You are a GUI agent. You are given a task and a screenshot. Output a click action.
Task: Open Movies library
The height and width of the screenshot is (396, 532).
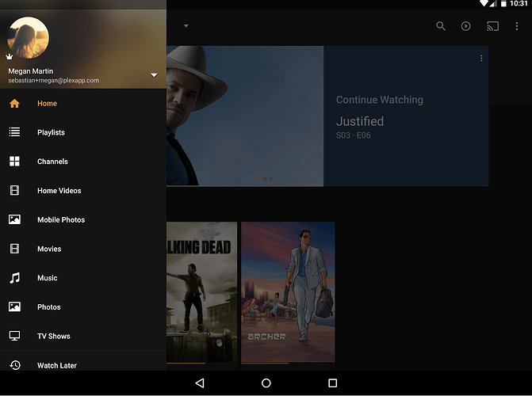tap(83, 249)
